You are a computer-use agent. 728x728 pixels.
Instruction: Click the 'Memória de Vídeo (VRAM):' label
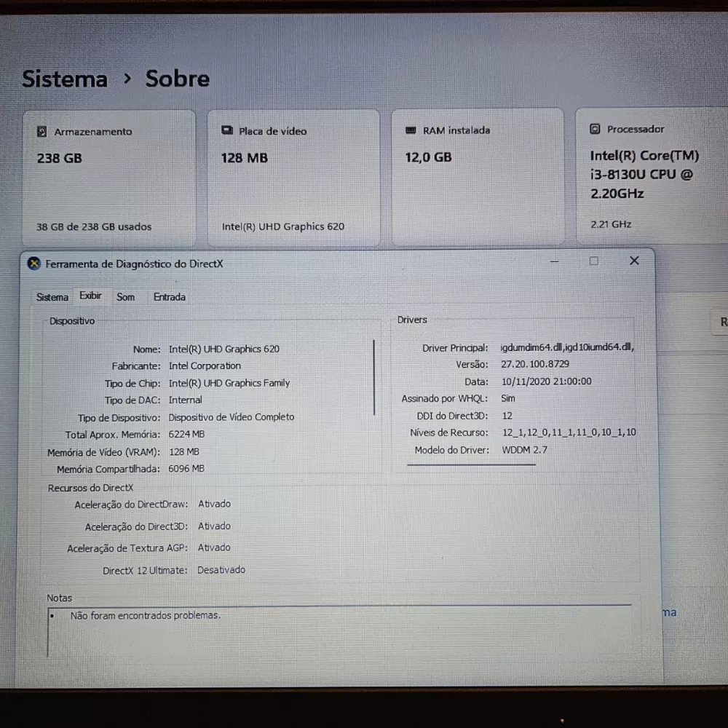point(103,452)
